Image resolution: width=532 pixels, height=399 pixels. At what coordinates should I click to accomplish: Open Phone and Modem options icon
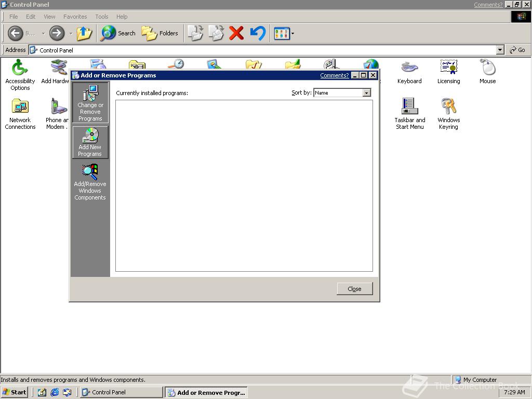57,114
